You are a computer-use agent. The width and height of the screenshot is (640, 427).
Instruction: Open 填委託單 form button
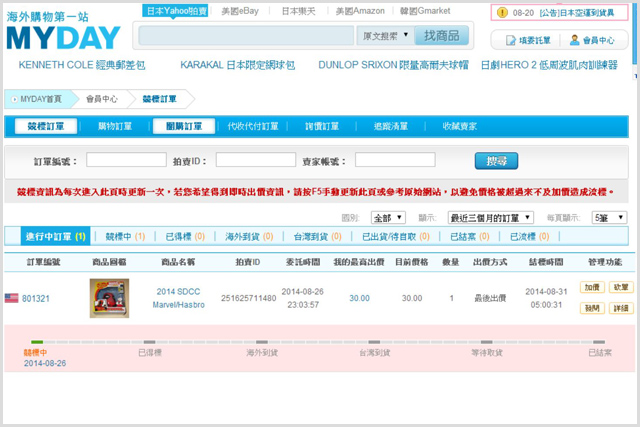tap(521, 41)
